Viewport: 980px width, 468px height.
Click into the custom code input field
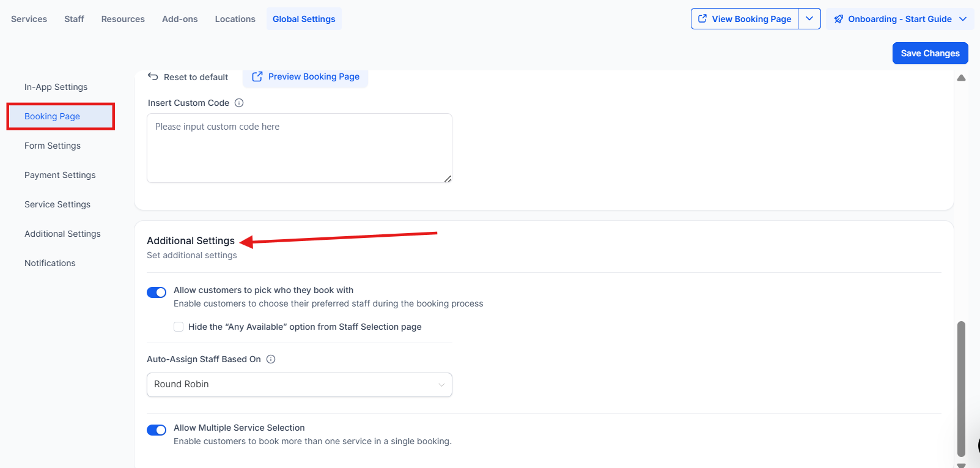coord(300,148)
